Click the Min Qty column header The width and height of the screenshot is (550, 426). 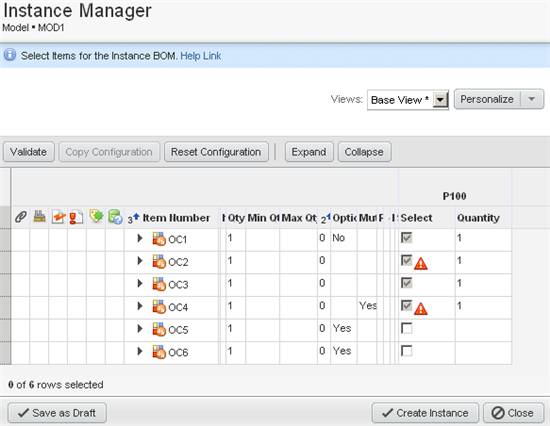click(263, 218)
